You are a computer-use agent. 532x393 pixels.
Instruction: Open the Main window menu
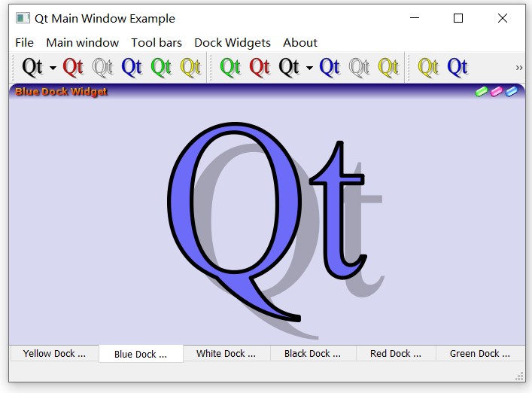(83, 43)
